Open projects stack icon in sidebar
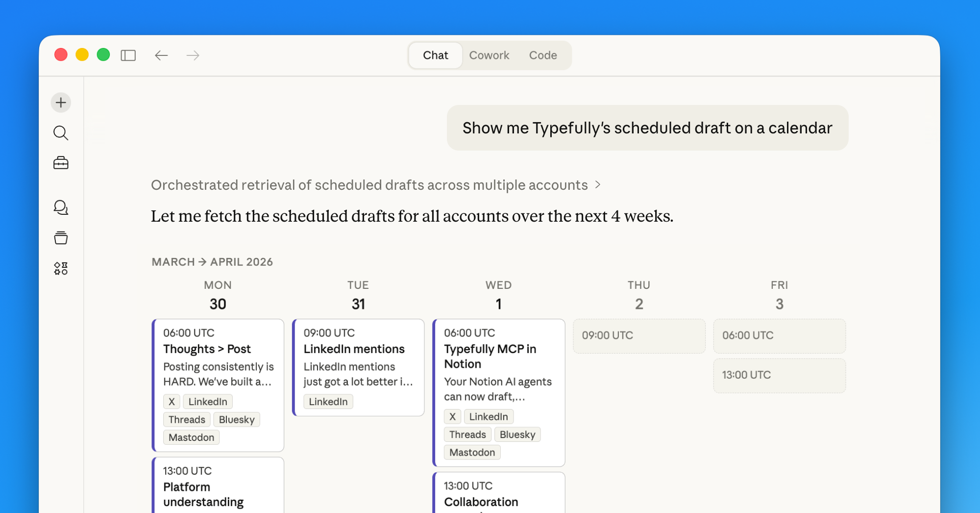Image resolution: width=980 pixels, height=513 pixels. pos(61,238)
